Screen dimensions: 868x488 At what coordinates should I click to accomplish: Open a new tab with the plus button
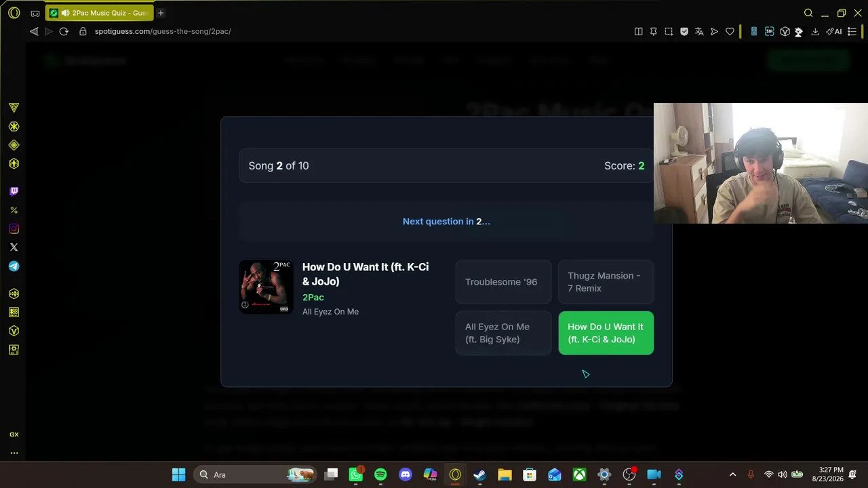pos(161,13)
